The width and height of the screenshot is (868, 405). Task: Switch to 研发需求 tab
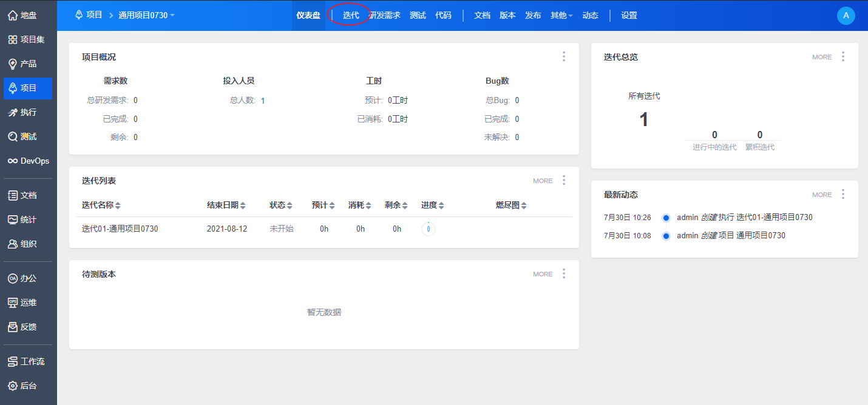385,15
